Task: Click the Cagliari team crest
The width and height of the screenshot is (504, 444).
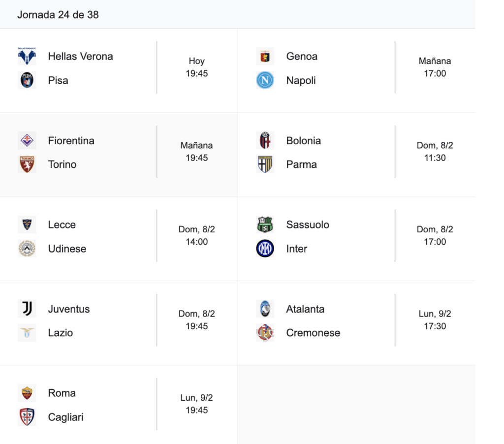Action: pyautogui.click(x=27, y=417)
